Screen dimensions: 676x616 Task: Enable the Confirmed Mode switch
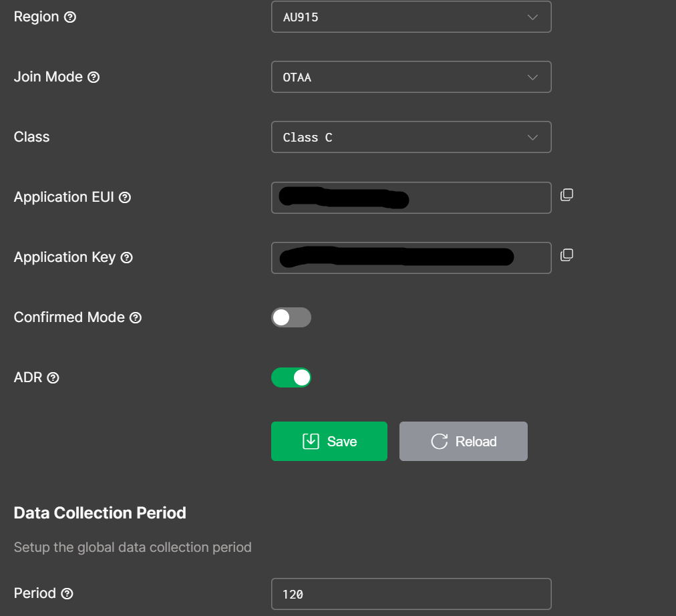291,317
